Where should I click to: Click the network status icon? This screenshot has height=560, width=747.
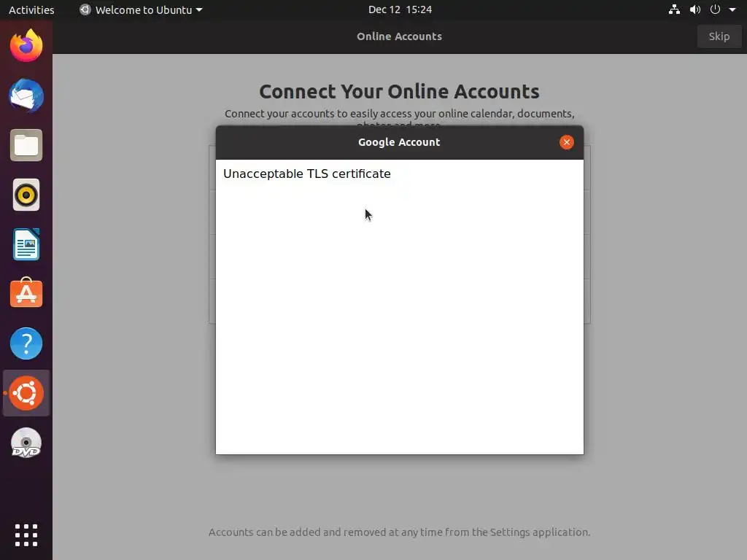(x=674, y=9)
